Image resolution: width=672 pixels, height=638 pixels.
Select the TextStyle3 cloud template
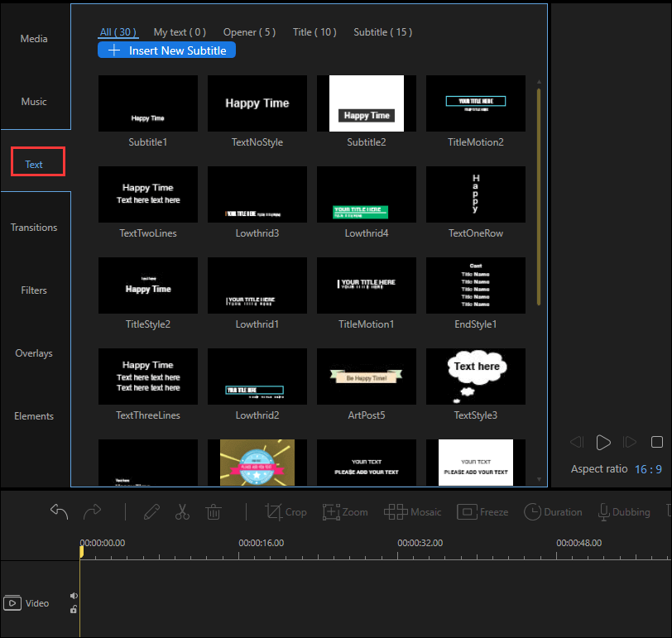(476, 377)
